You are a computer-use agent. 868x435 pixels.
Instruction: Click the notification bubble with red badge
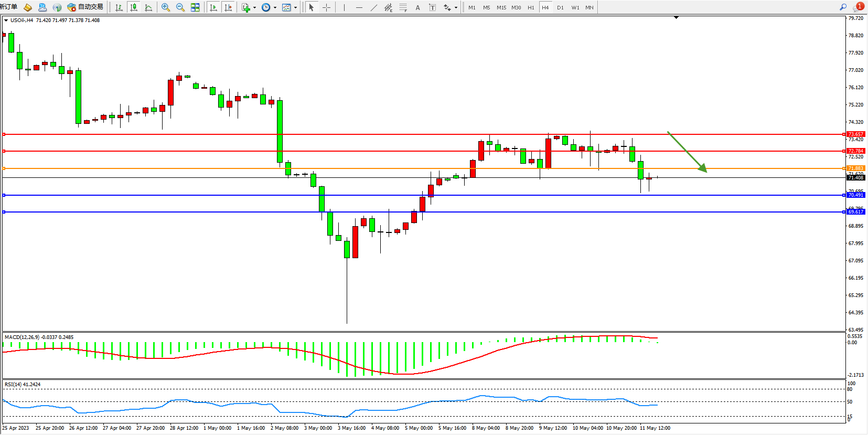(x=858, y=7)
